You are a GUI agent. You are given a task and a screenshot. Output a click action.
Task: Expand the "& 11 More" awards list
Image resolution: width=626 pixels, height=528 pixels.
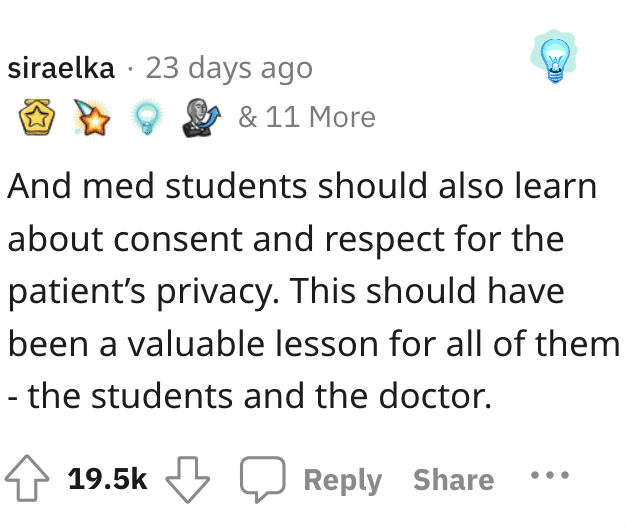pos(307,117)
